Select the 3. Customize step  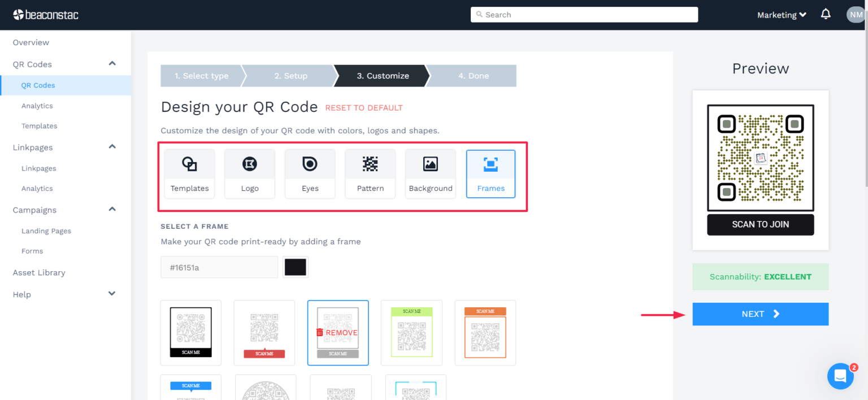[x=383, y=76]
